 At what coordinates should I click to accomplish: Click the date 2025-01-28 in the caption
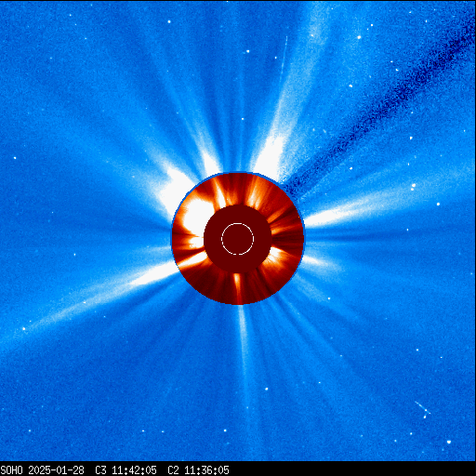pos(56,470)
